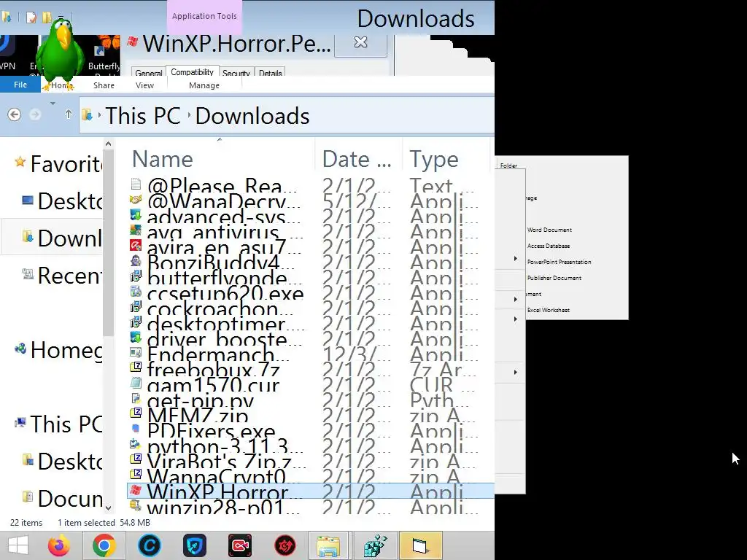The image size is (747, 560).
Task: Click the WinXP.Horror file's red flag icon
Action: tap(136, 489)
